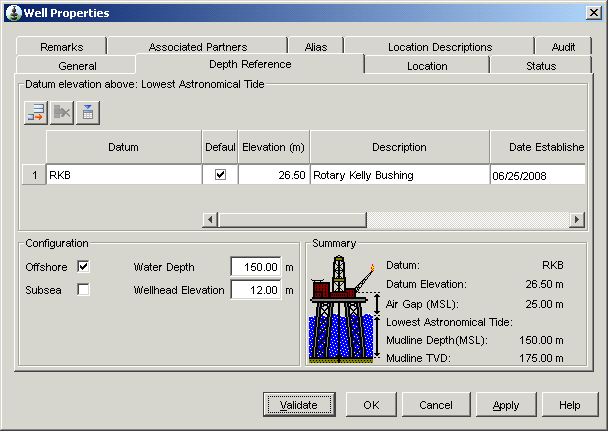Click the horizontal scrollbar thumb

[x=292, y=219]
